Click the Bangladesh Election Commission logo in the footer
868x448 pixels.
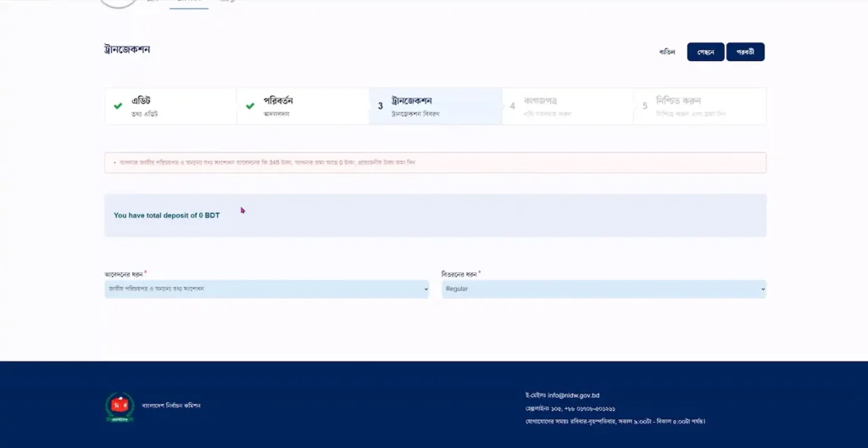[x=120, y=407]
